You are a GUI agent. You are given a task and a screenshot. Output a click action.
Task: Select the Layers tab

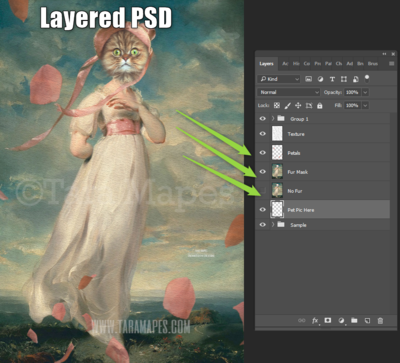click(x=266, y=64)
